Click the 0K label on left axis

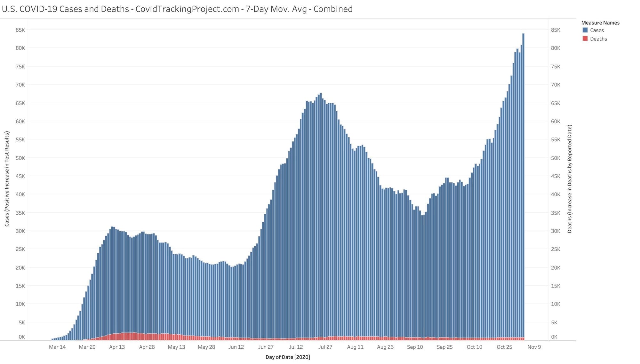[22, 337]
